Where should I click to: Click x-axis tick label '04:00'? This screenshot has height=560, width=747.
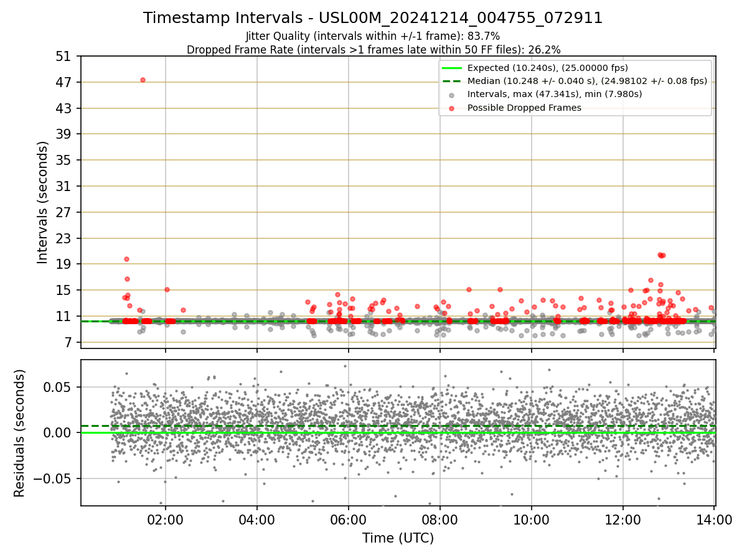[x=257, y=520]
